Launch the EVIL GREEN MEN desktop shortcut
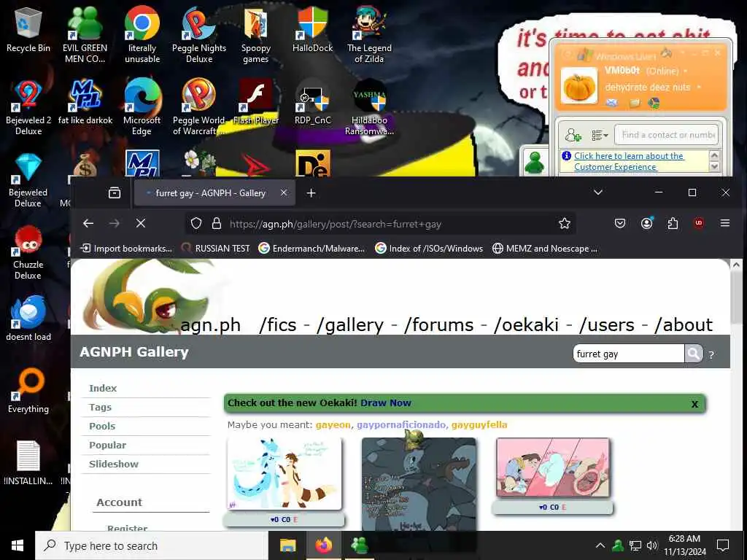 point(85,34)
